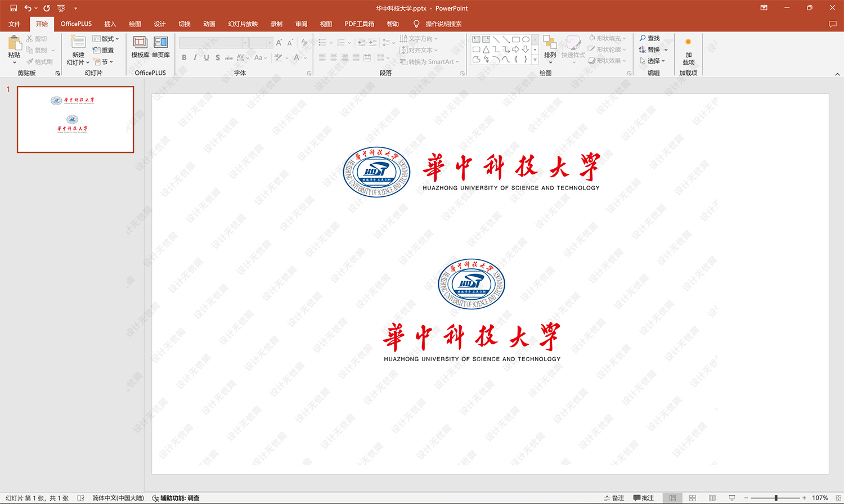The width and height of the screenshot is (844, 504).
Task: Select the right arrow shape in gallery
Action: (515, 49)
